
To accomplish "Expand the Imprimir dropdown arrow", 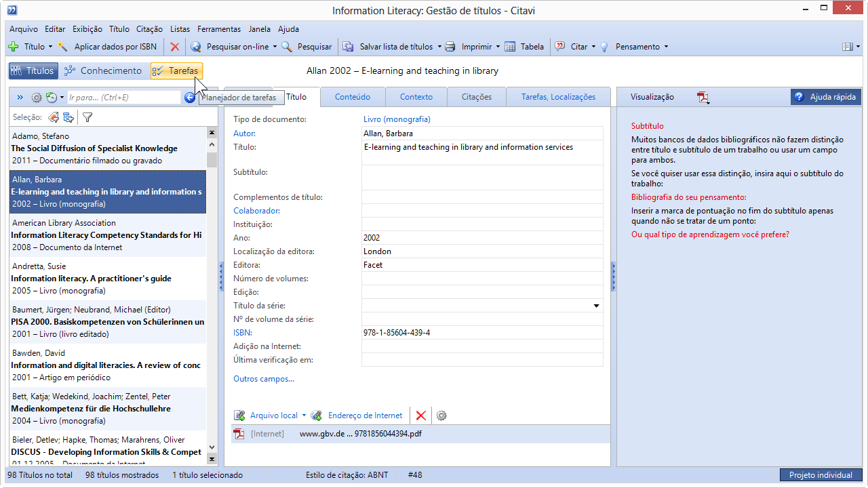I will [x=498, y=47].
